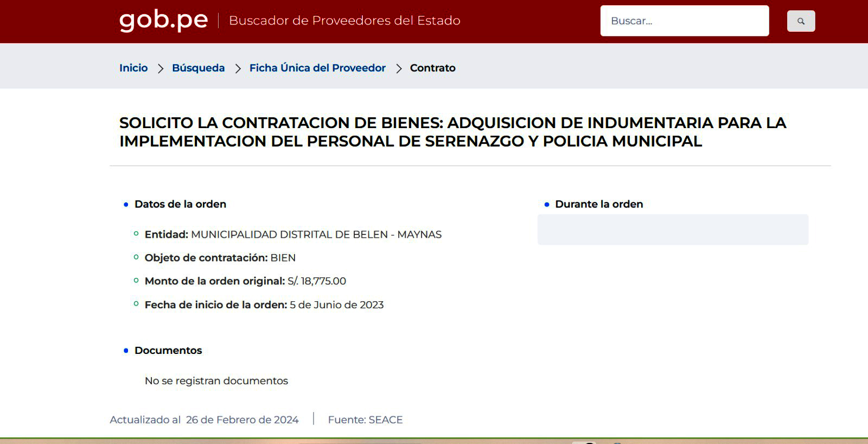Click the Documentos section heading
The height and width of the screenshot is (444, 868).
168,351
